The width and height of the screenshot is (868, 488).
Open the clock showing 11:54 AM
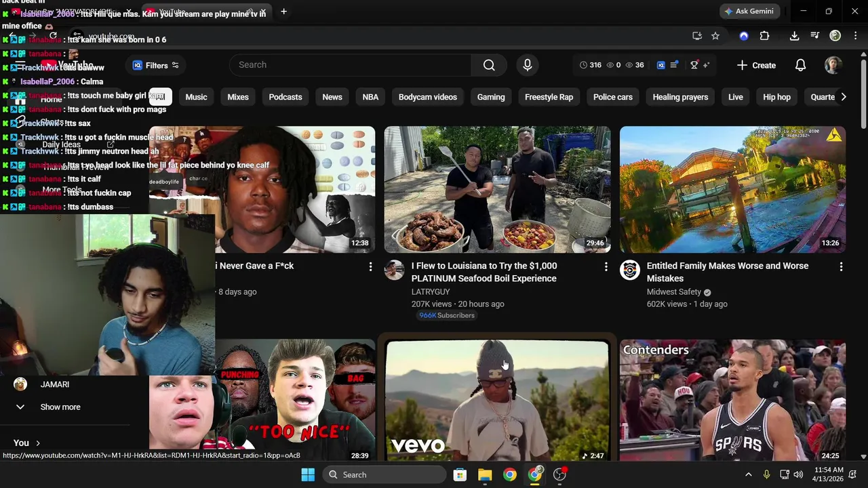(x=829, y=474)
